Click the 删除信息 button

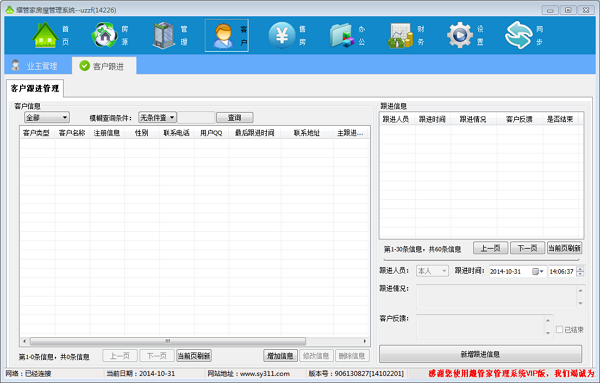coord(352,356)
